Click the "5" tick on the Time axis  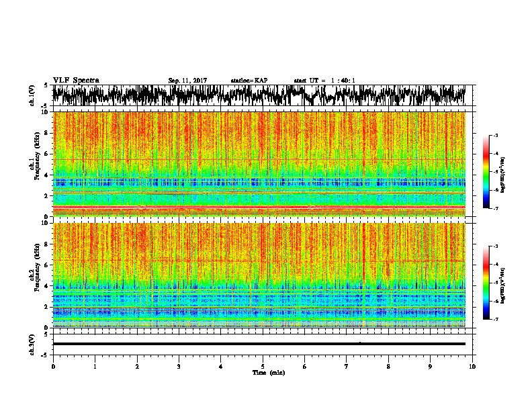click(x=263, y=367)
